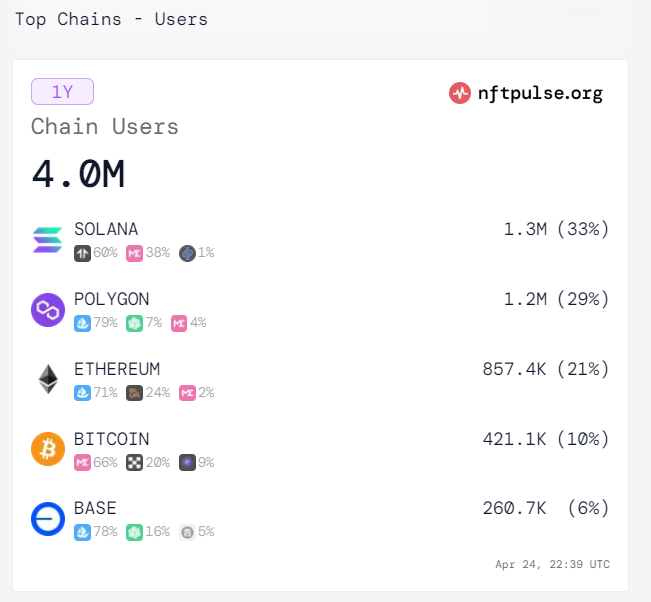Image resolution: width=651 pixels, height=602 pixels.
Task: Click green marketplace icon showing 16% under Base
Action: click(134, 532)
